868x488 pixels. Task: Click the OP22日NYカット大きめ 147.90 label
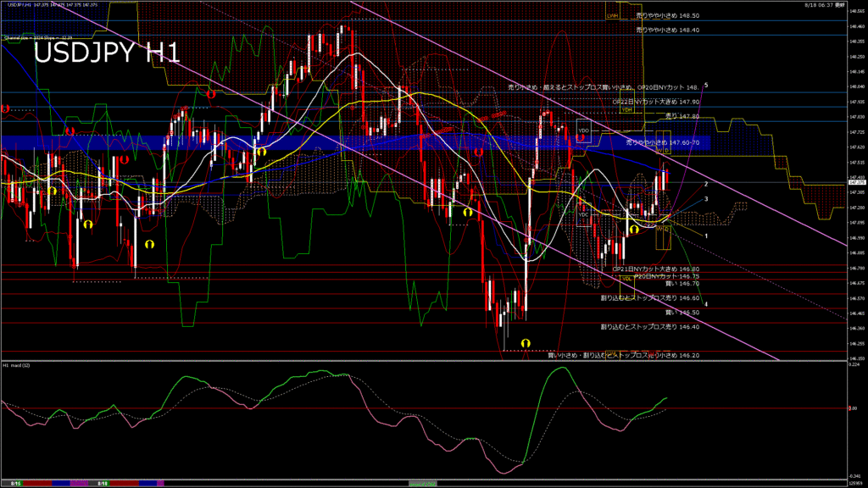pos(655,101)
